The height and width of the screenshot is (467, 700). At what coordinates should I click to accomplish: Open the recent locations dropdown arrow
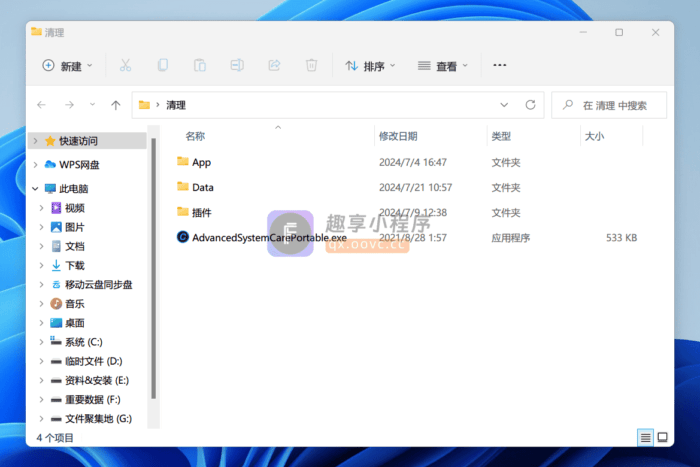[92, 104]
